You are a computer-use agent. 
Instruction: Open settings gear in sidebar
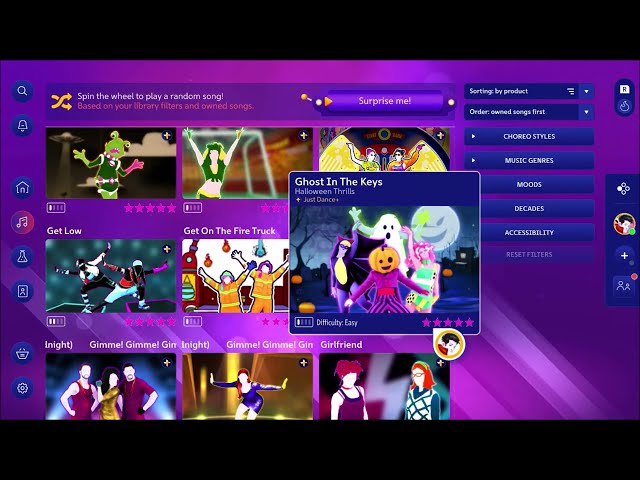(22, 388)
